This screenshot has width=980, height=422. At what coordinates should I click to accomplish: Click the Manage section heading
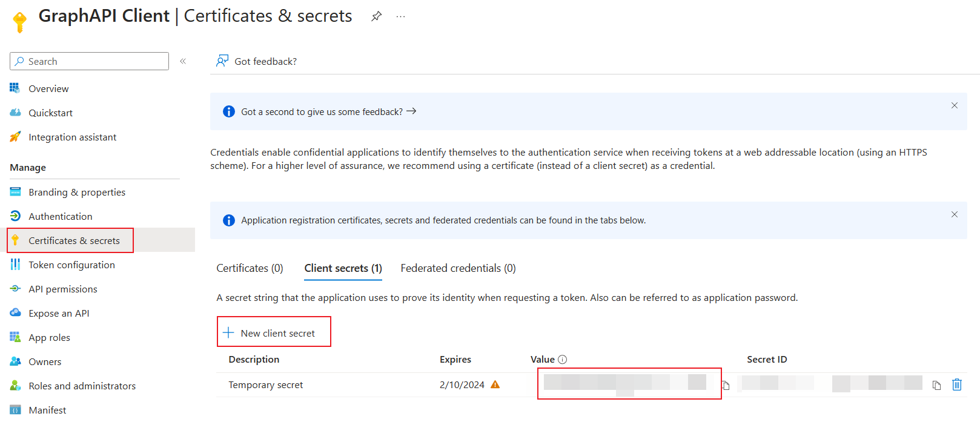[28, 167]
